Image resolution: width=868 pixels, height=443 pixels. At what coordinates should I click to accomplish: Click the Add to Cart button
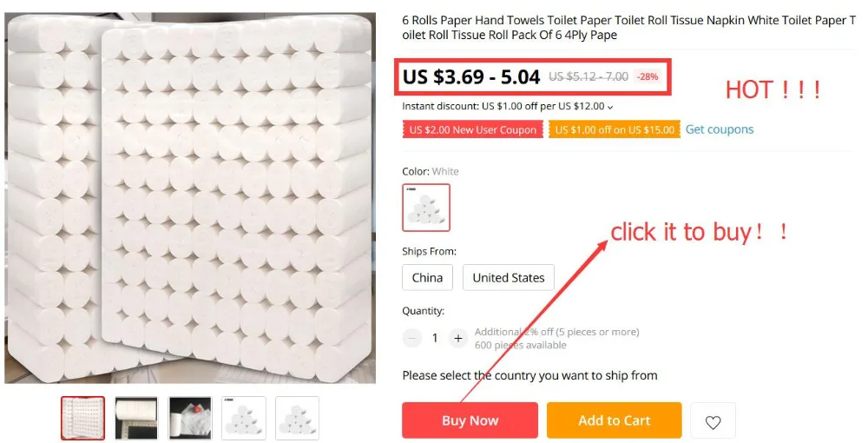pos(615,420)
